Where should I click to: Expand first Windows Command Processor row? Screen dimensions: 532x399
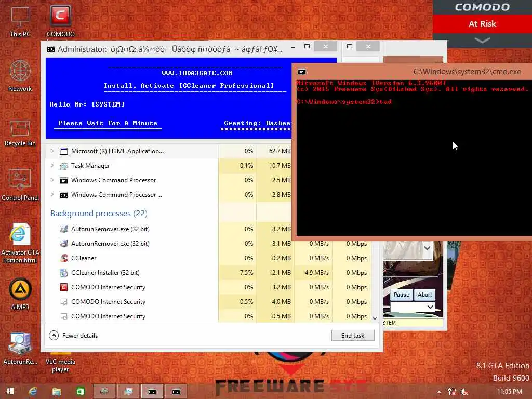[52, 180]
